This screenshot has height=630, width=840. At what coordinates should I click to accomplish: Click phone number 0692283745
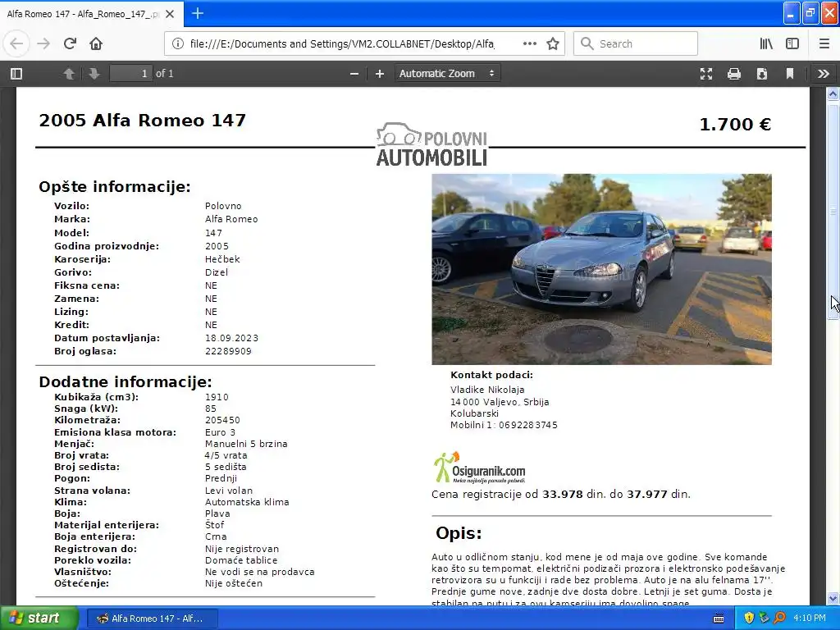528,426
